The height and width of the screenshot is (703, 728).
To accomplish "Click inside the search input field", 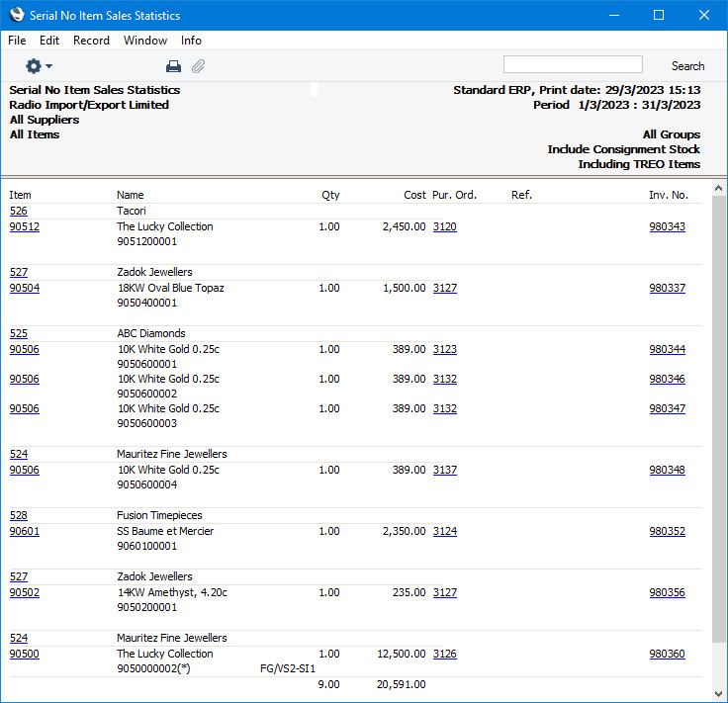I will [573, 64].
